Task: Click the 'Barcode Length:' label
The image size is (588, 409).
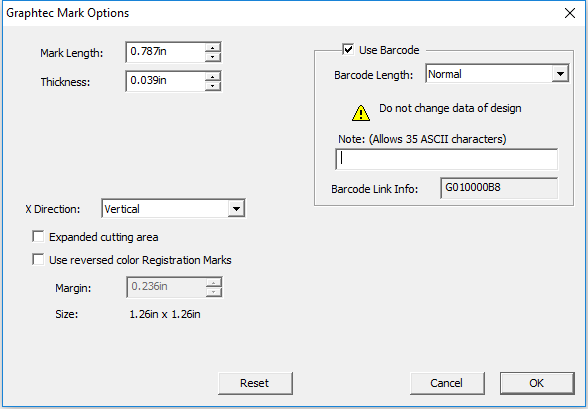Action: point(374,75)
